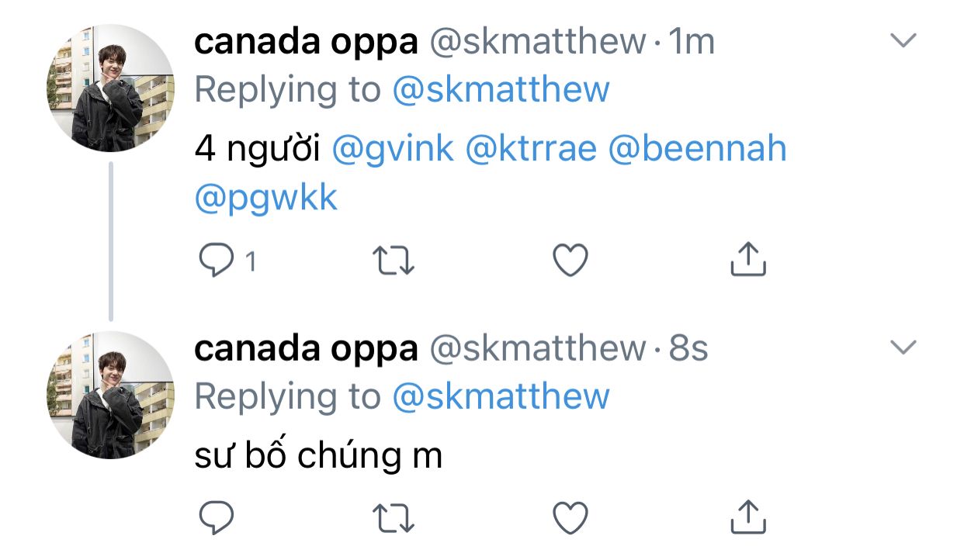Like the "sư bố chúng m" tweet
This screenshot has height=560, width=964.
pyautogui.click(x=570, y=517)
